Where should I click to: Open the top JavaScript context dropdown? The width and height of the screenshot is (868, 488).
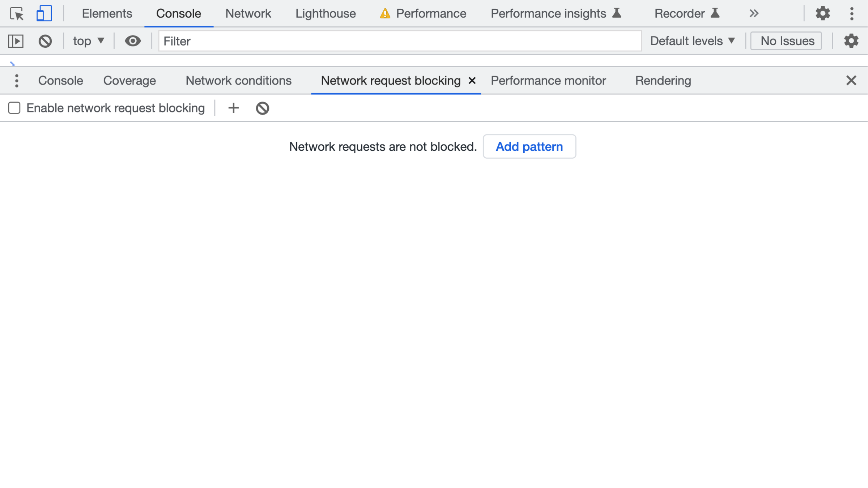point(89,41)
